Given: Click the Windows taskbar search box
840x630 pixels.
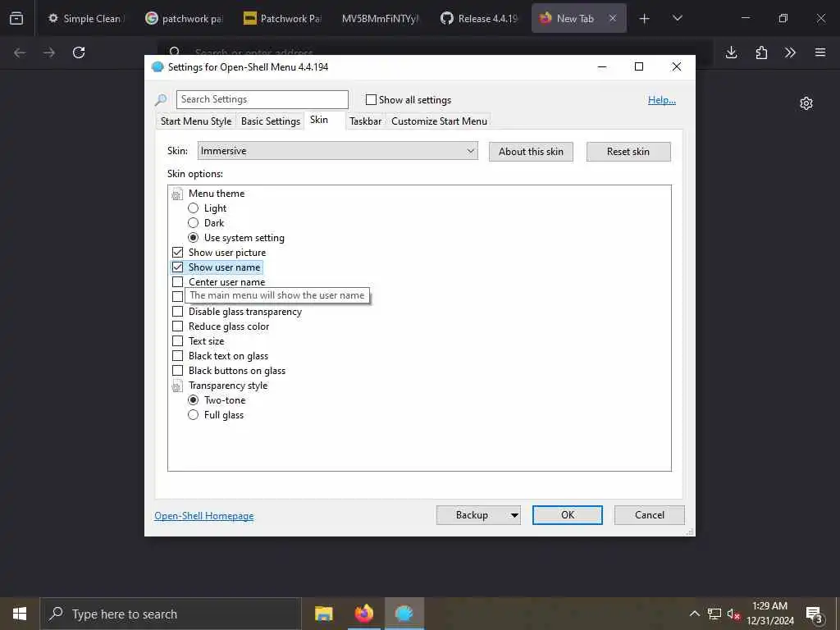Looking at the screenshot, I should point(171,614).
